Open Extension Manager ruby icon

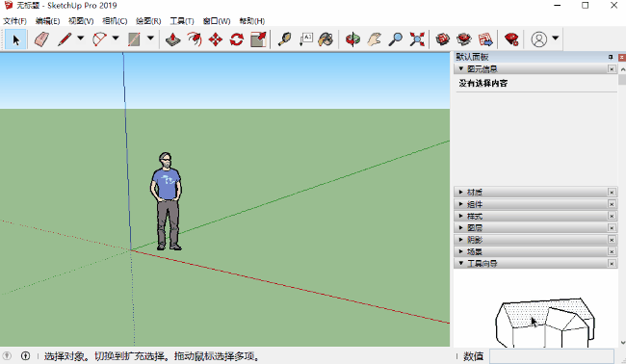click(511, 39)
